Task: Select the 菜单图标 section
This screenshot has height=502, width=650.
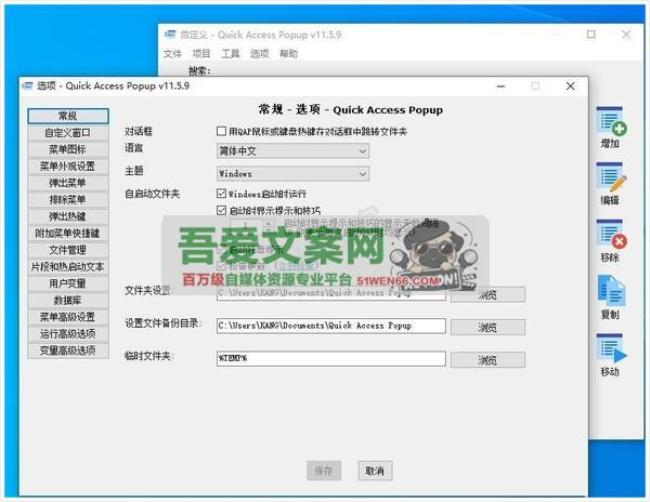Action: tap(68, 149)
